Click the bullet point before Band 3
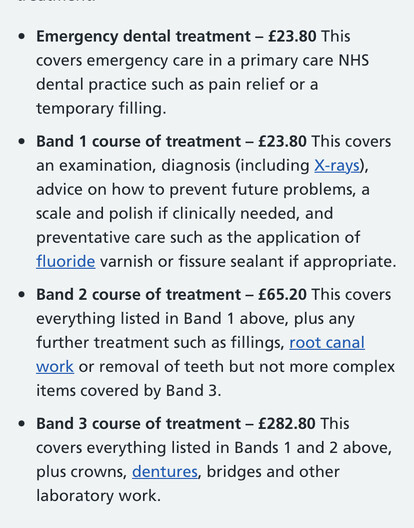The image size is (414, 528). [x=22, y=424]
